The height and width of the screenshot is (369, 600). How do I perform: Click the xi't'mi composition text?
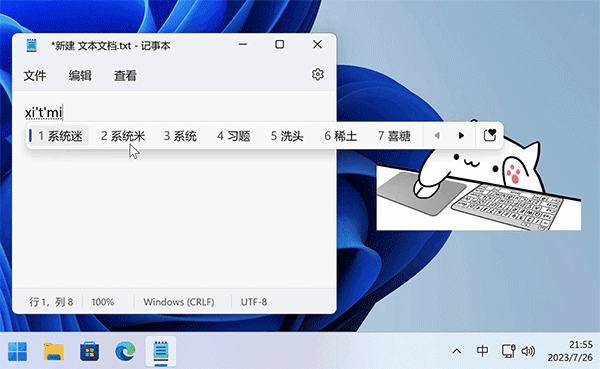pyautogui.click(x=43, y=113)
